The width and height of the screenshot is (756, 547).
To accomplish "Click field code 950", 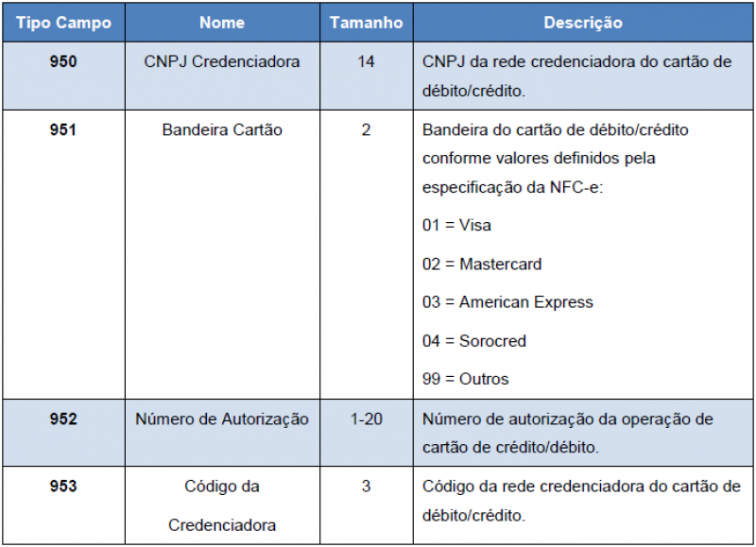I will [x=63, y=61].
